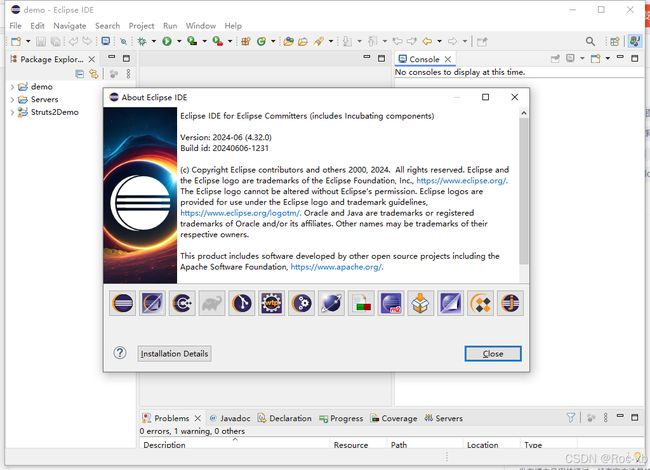Click the green Run button in toolbar

tap(167, 41)
